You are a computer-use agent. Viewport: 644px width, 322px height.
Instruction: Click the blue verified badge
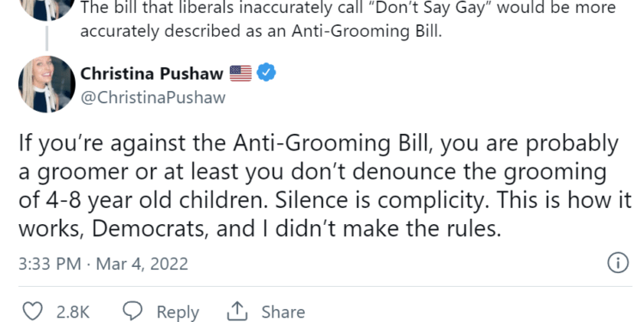[x=266, y=73]
